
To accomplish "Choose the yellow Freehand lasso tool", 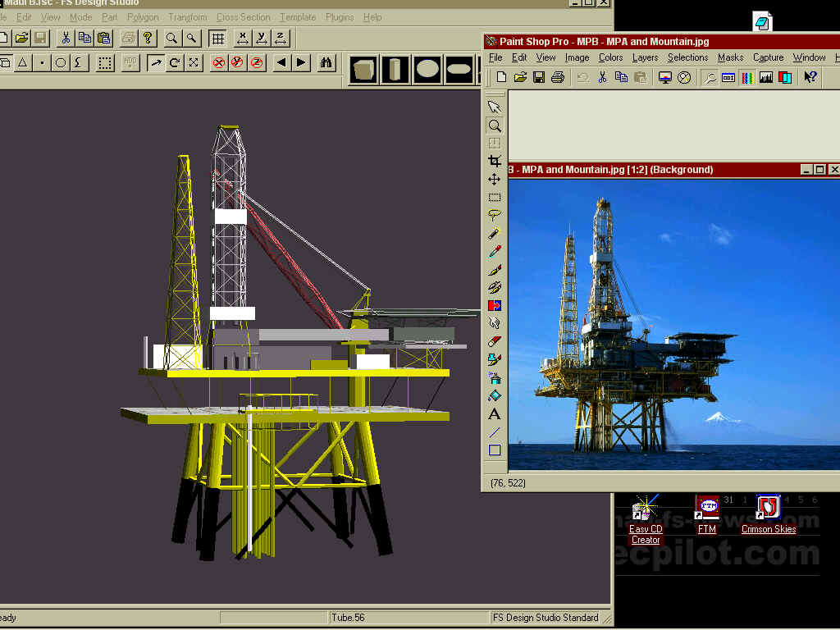I will tap(495, 216).
